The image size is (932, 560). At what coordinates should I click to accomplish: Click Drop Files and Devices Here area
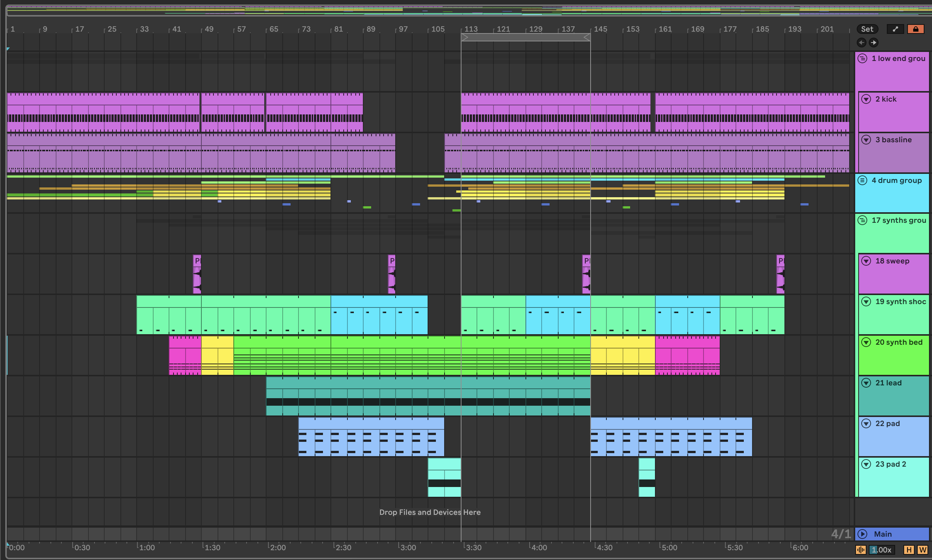pyautogui.click(x=430, y=512)
